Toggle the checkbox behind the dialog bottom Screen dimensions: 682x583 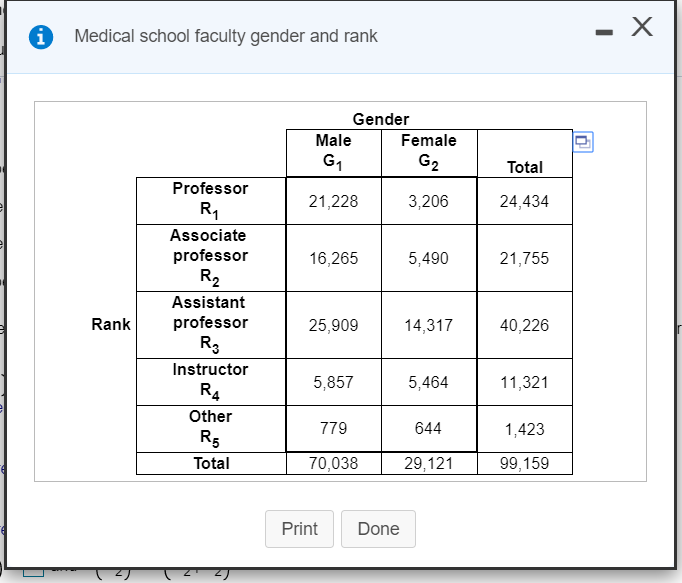(x=33, y=571)
